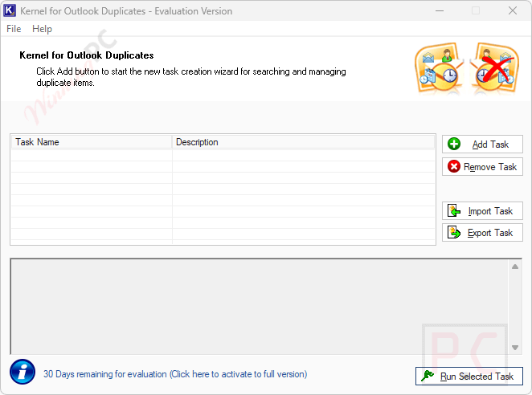This screenshot has width=532, height=395.
Task: Open the File menu
Action: 14,29
